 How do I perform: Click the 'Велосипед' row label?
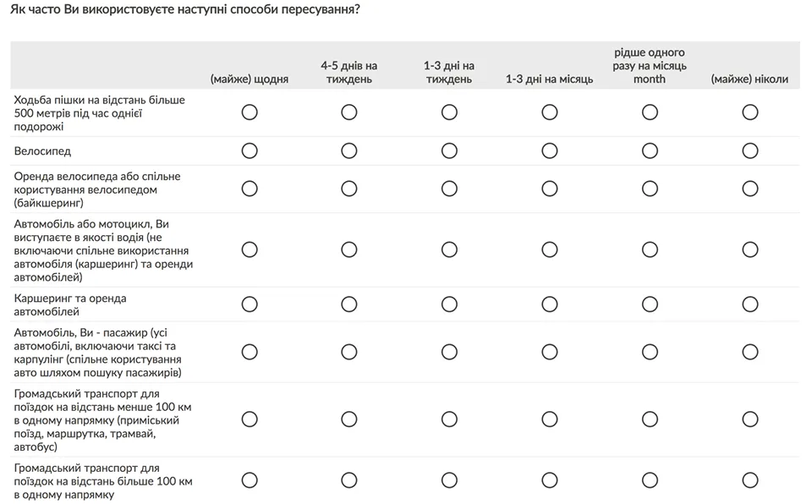coord(42,151)
